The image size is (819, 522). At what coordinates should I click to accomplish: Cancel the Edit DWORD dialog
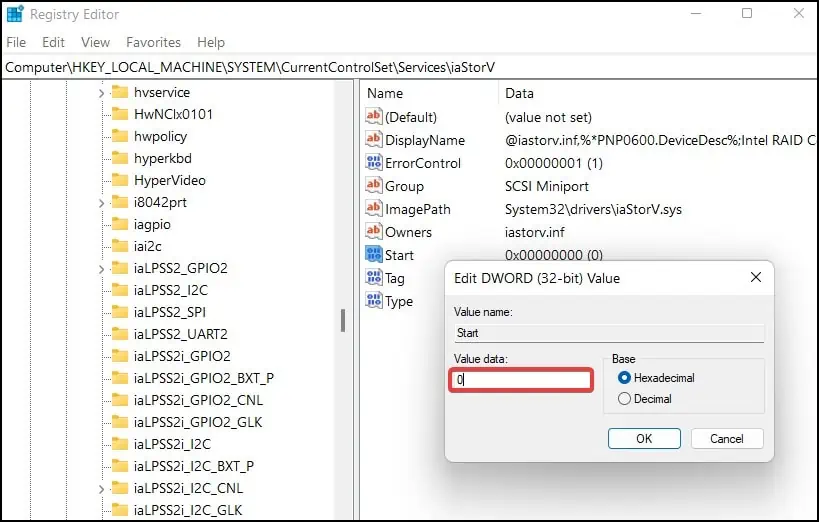pyautogui.click(x=727, y=438)
